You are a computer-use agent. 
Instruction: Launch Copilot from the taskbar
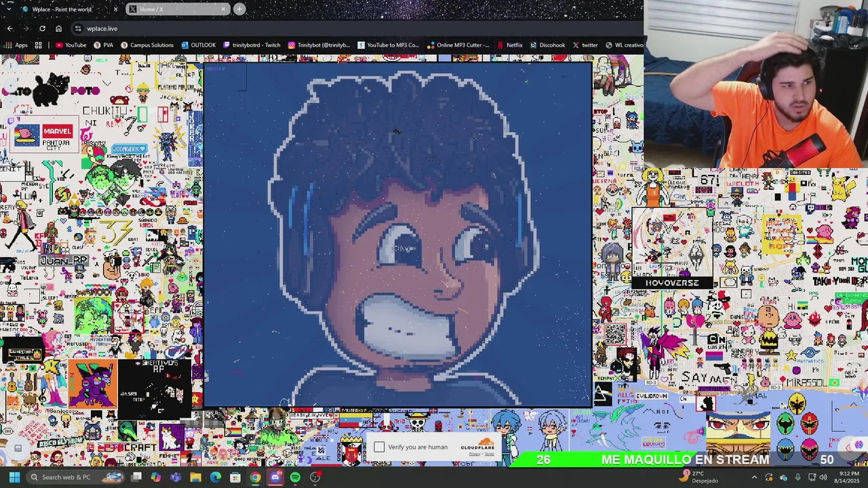pyautogui.click(x=156, y=477)
